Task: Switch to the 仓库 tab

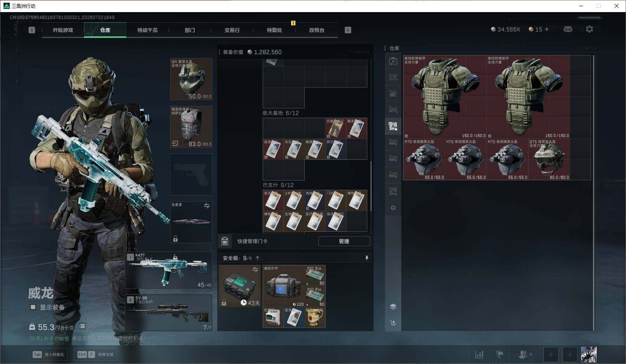Action: 105,30
